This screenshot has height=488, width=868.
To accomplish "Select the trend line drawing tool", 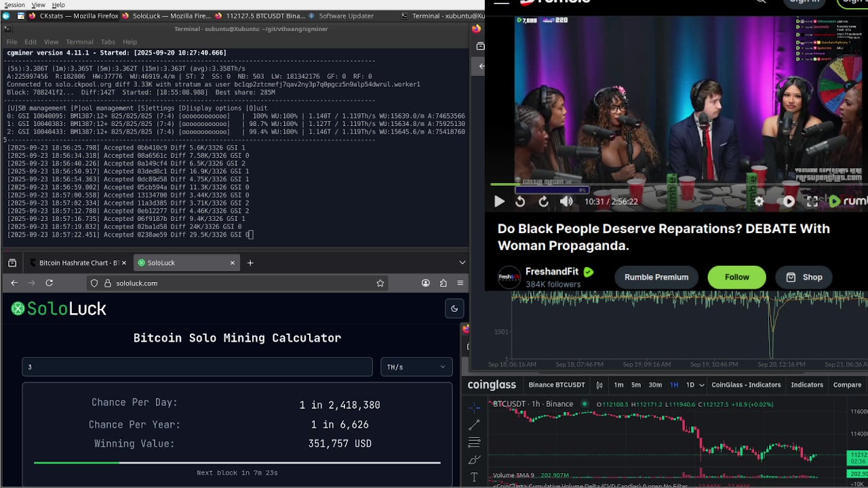I will coord(474,425).
